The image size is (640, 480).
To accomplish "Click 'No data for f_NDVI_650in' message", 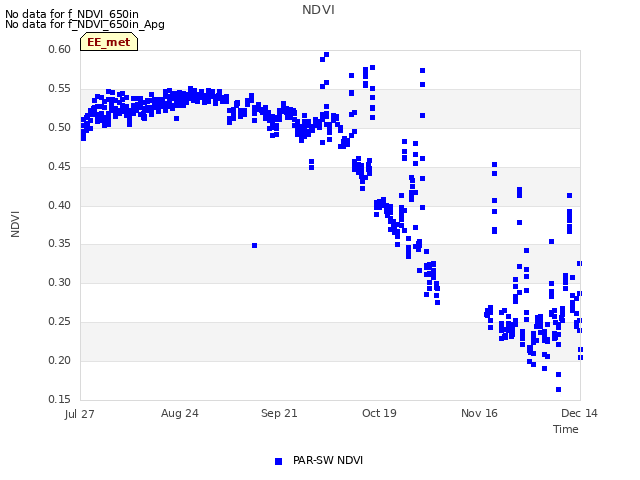I will pos(72,14).
